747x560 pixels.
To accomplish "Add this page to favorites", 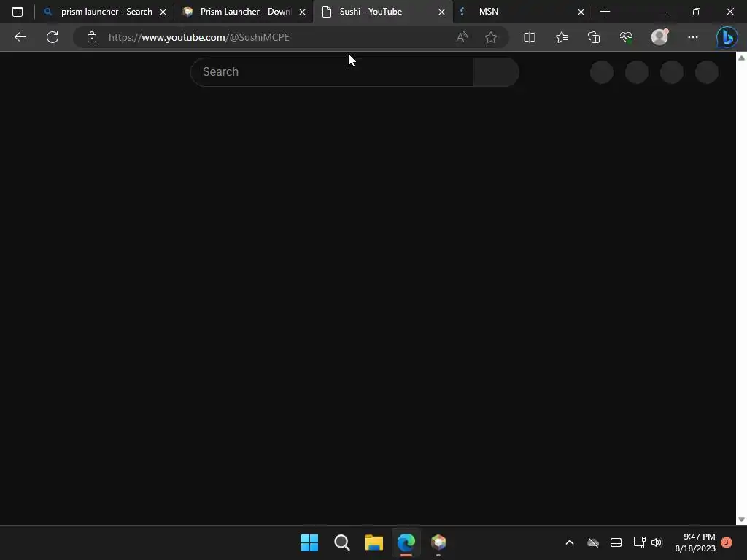I will click(x=491, y=37).
